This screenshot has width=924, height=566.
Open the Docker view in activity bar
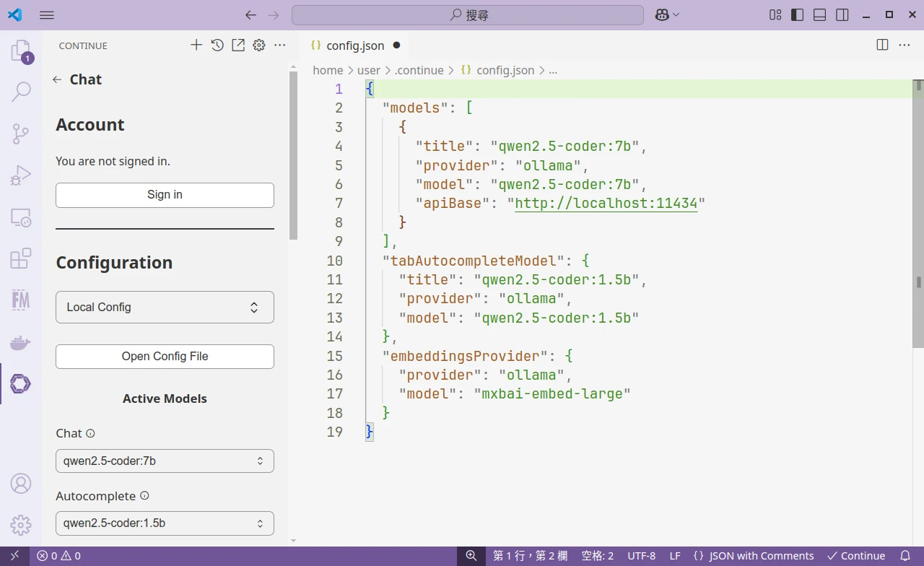pos(21,342)
